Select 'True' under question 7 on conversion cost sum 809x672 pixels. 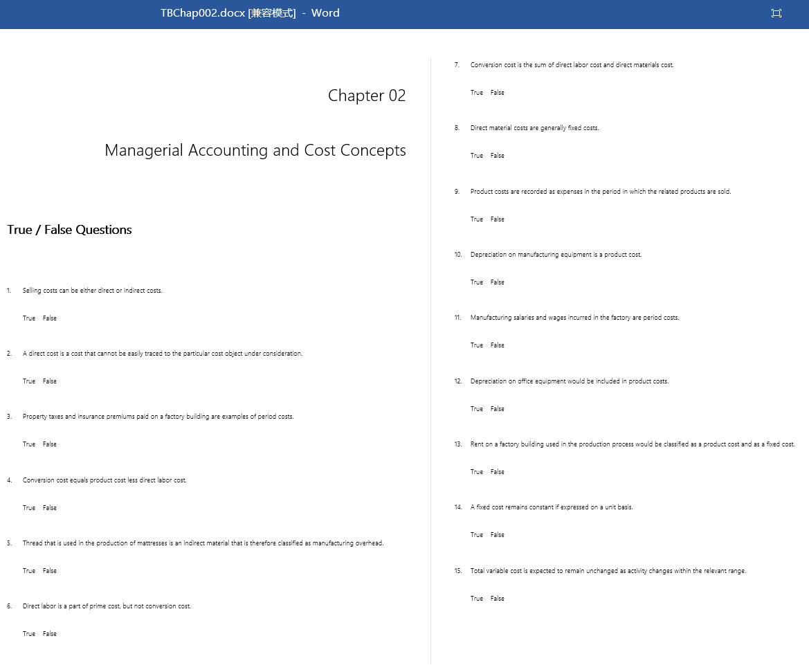click(477, 93)
